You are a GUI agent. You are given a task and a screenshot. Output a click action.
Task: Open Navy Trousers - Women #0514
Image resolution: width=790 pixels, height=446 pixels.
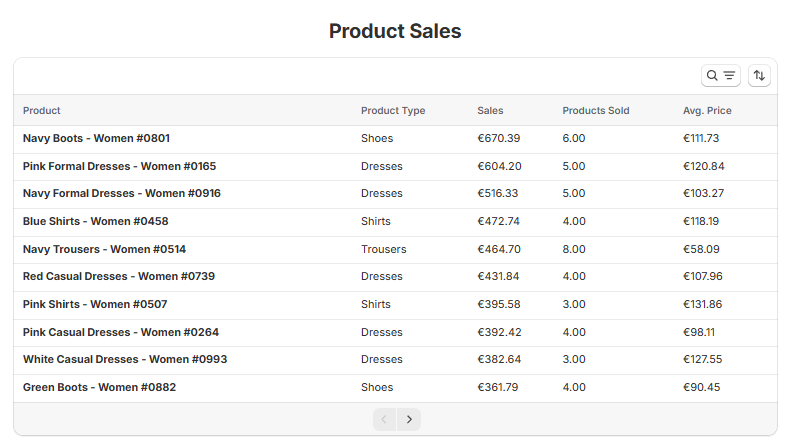104,249
